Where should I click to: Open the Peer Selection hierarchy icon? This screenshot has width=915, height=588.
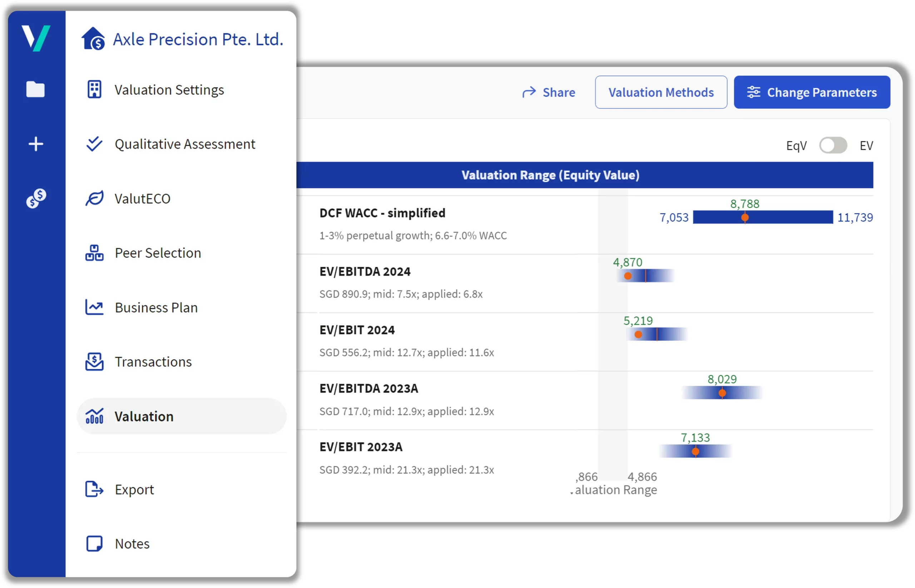click(94, 253)
